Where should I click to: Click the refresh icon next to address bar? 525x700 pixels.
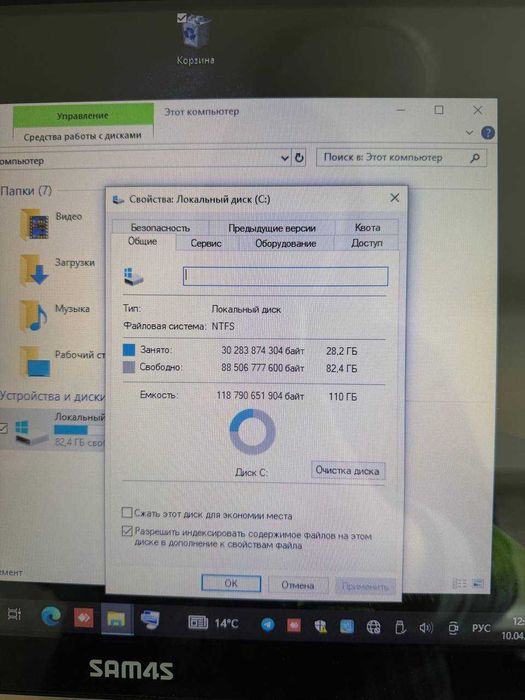299,158
